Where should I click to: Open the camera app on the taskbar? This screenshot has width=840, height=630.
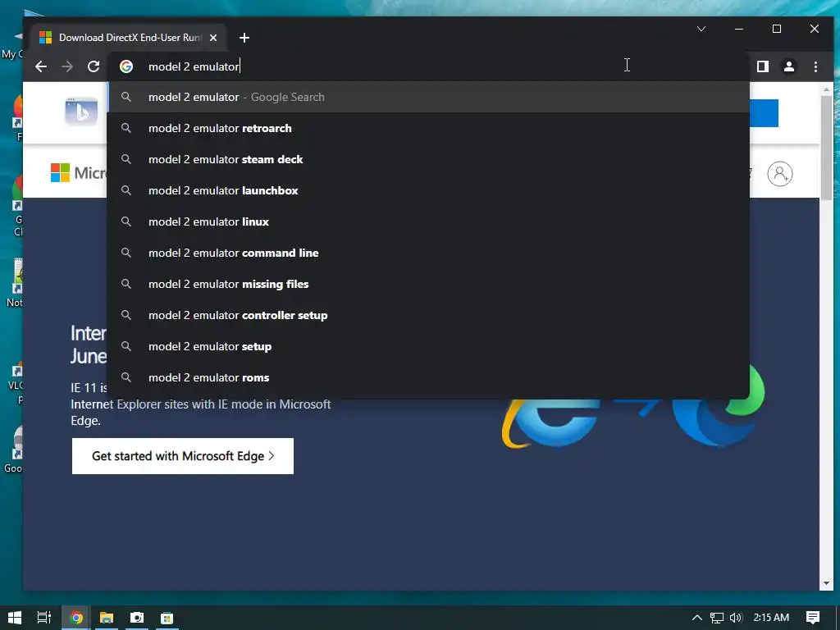pyautogui.click(x=137, y=618)
